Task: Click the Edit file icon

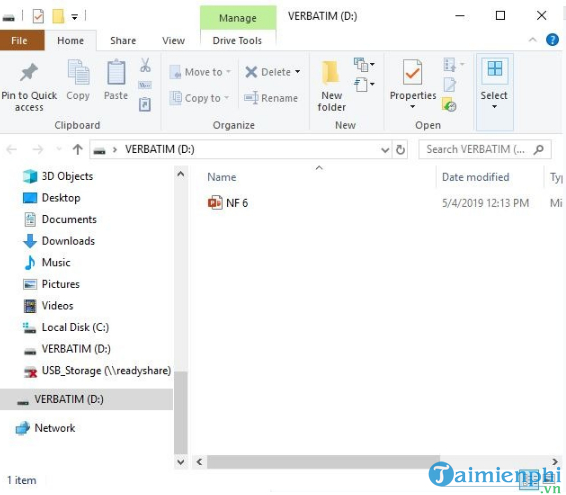Action: click(x=450, y=85)
